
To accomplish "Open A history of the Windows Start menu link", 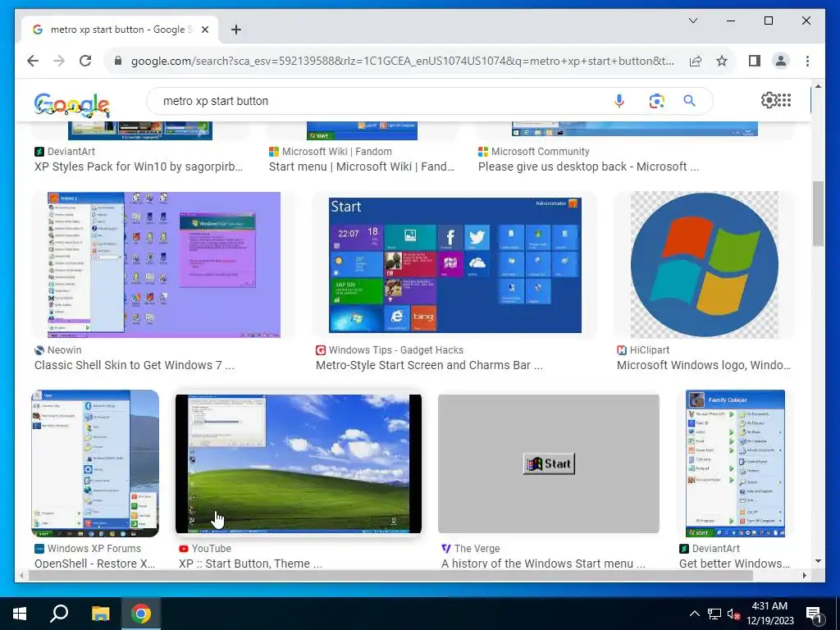I will 543,563.
